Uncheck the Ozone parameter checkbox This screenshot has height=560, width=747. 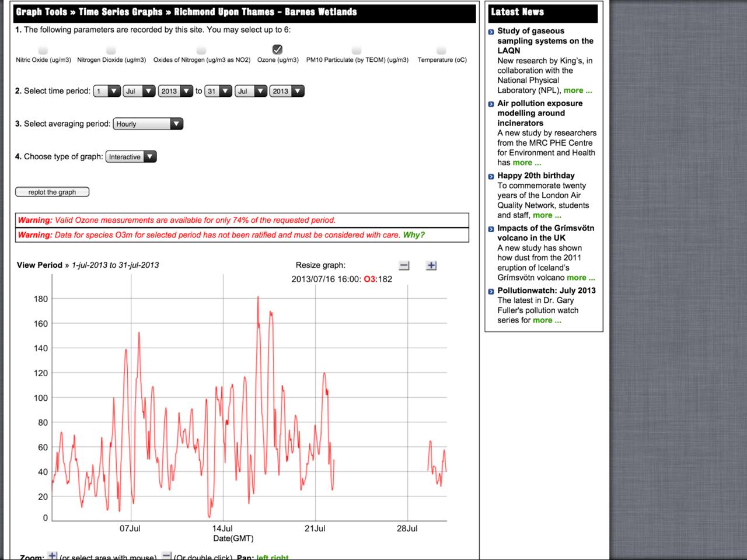(278, 50)
